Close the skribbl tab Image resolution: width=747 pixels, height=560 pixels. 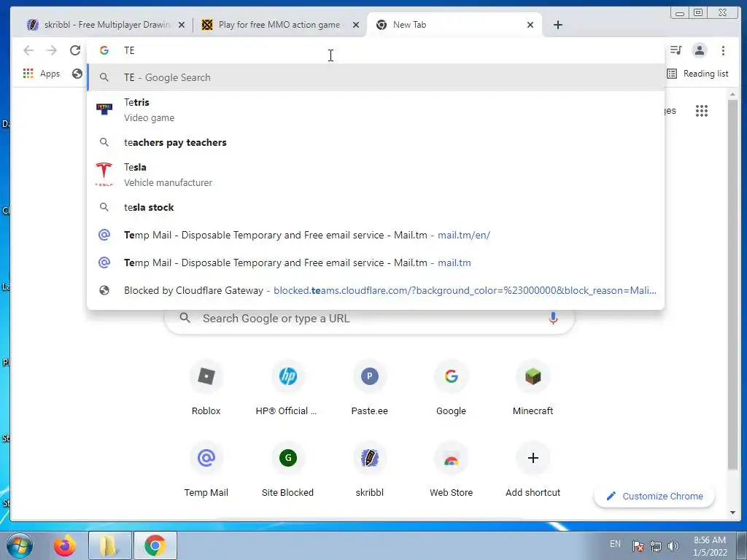[182, 25]
